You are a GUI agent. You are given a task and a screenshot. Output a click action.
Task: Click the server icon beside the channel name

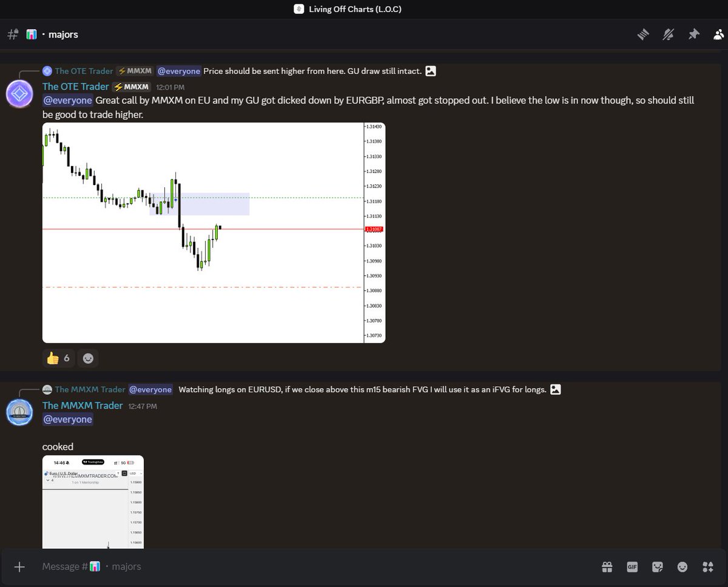[x=31, y=34]
